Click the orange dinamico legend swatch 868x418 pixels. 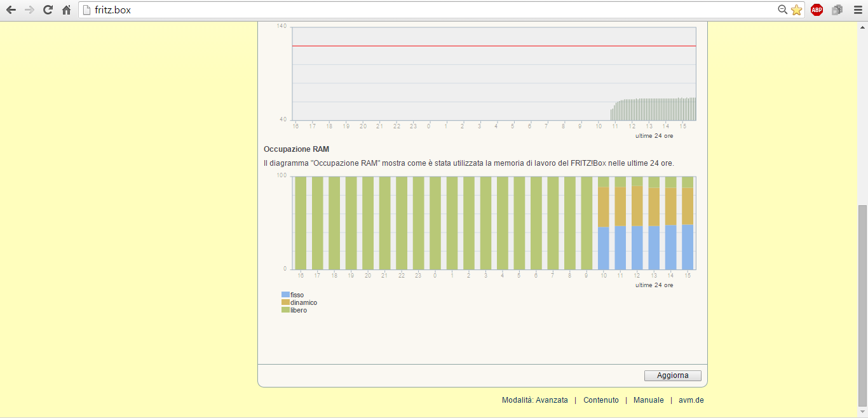tap(285, 302)
